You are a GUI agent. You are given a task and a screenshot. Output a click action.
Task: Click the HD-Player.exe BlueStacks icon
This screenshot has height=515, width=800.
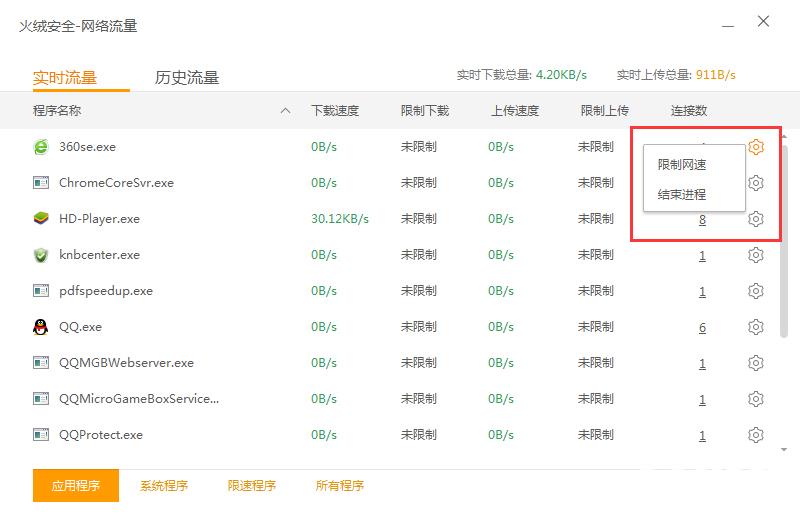[41, 218]
